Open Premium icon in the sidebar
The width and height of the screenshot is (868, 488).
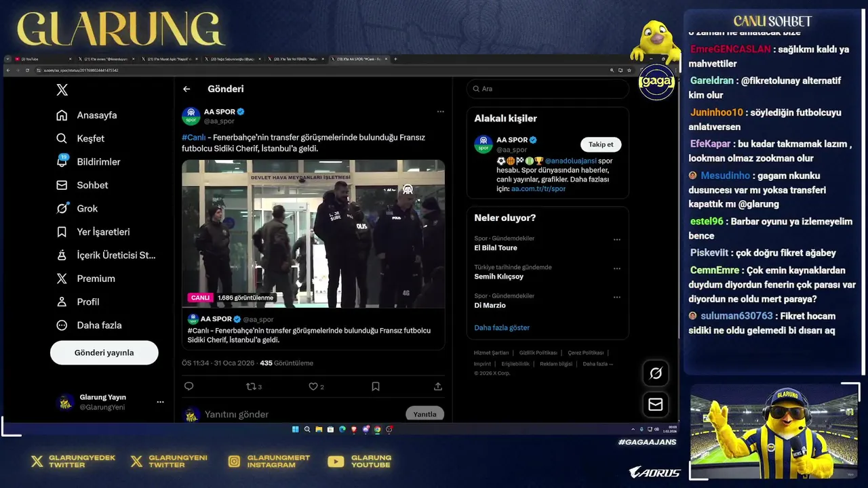click(62, 279)
